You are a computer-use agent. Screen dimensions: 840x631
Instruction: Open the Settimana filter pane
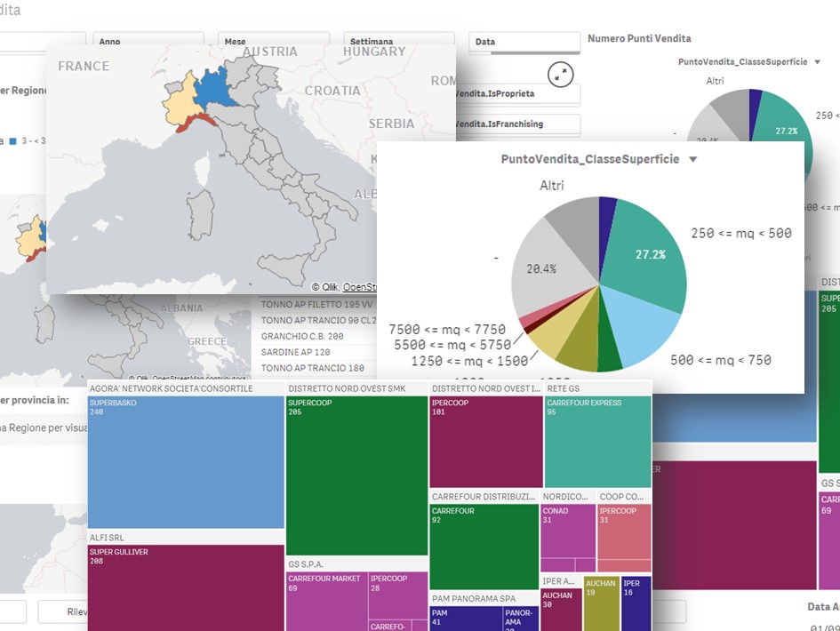pyautogui.click(x=399, y=41)
